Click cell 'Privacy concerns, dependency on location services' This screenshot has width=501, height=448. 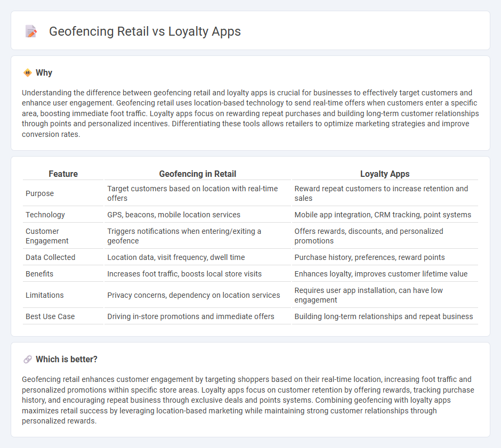click(x=197, y=295)
